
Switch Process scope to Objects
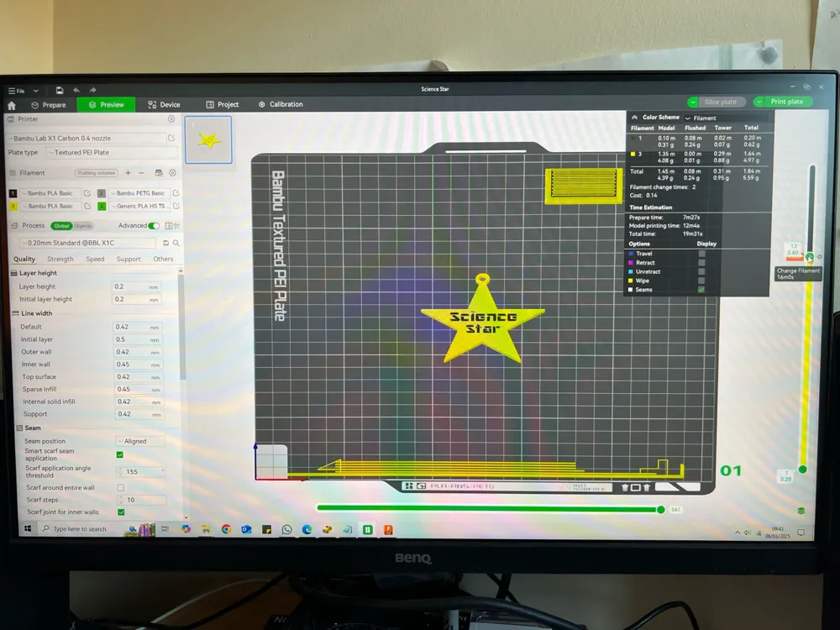click(82, 226)
